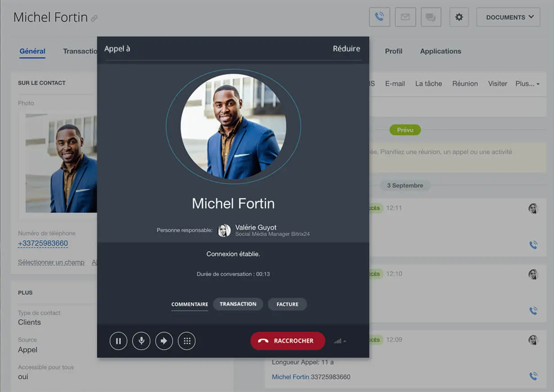Click the call icon on the 12:11 activity
Image resolution: width=554 pixels, height=392 pixels.
(x=533, y=245)
